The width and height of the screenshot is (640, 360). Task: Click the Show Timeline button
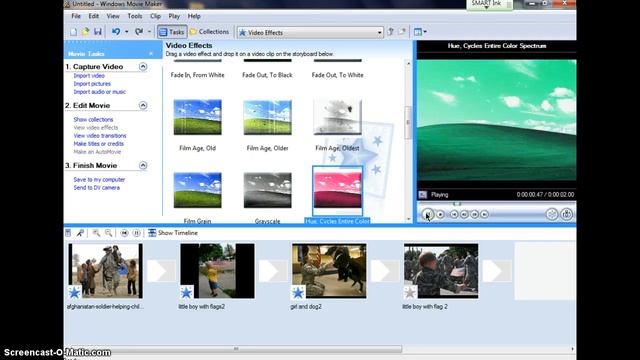[x=173, y=233]
